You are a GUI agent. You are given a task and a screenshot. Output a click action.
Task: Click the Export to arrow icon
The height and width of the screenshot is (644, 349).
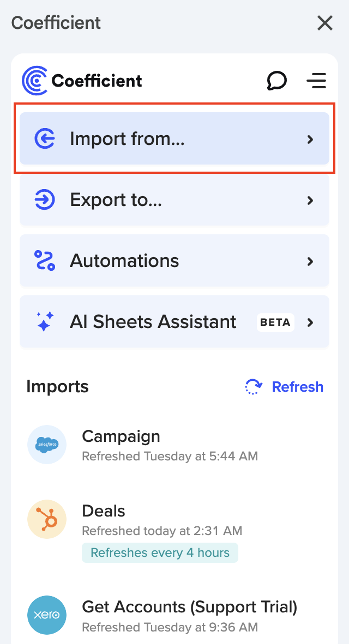point(45,200)
